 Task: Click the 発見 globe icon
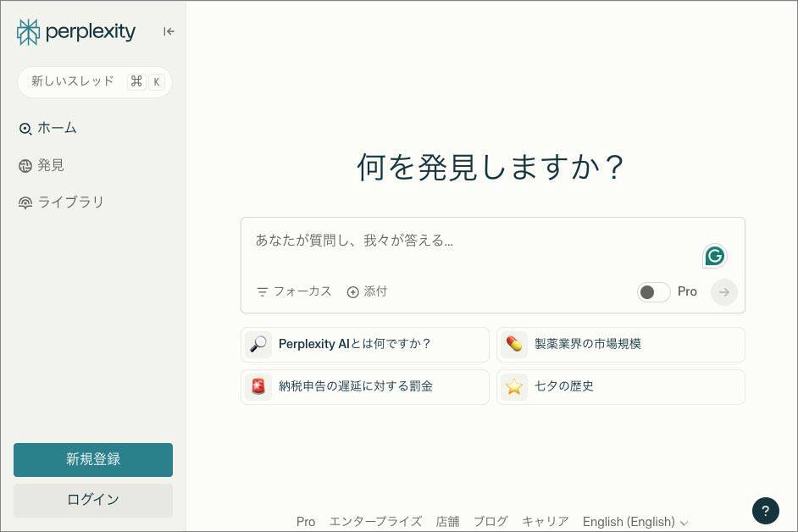click(25, 166)
